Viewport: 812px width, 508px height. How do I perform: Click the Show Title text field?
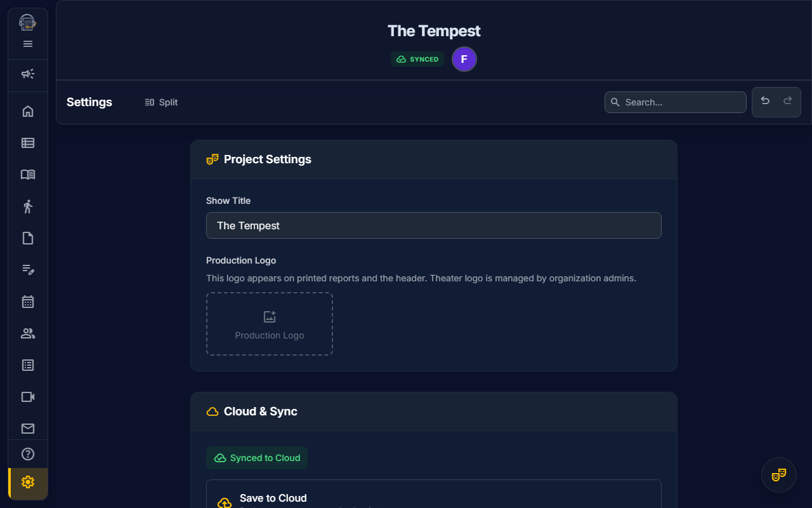(433, 225)
